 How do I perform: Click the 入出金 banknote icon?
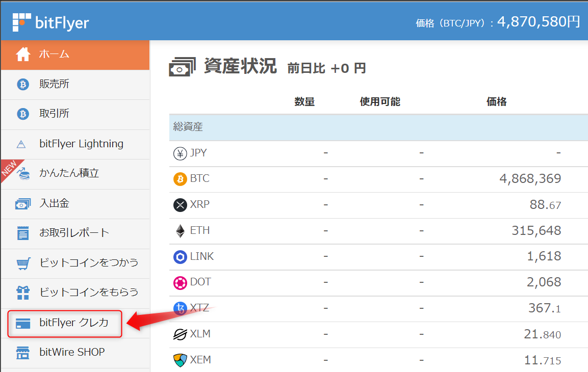click(x=23, y=204)
